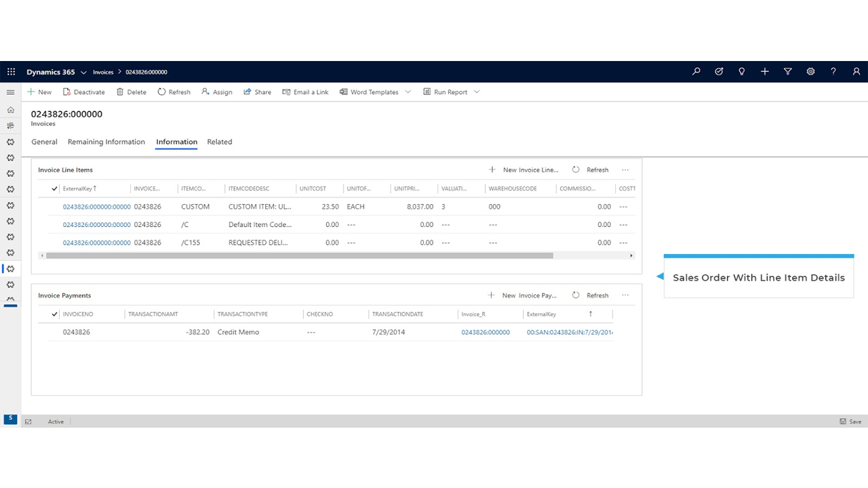Click the Active status in status bar
Screen dimensions: 868x488
pyautogui.click(x=56, y=422)
